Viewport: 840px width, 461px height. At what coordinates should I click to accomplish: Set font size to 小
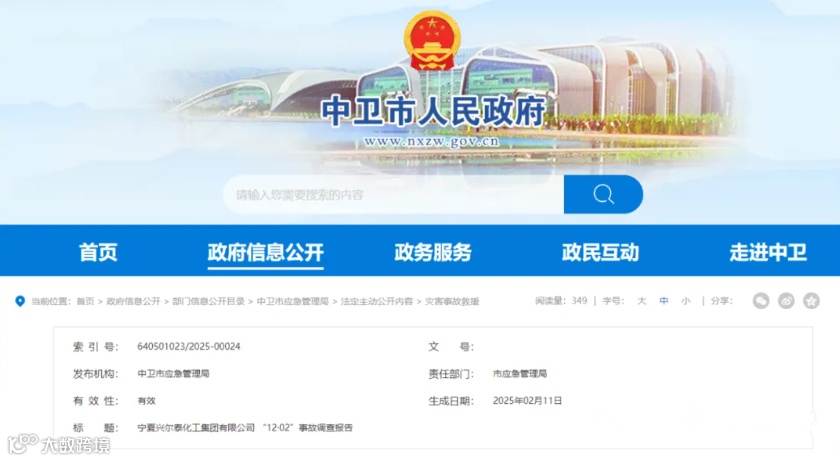686,301
